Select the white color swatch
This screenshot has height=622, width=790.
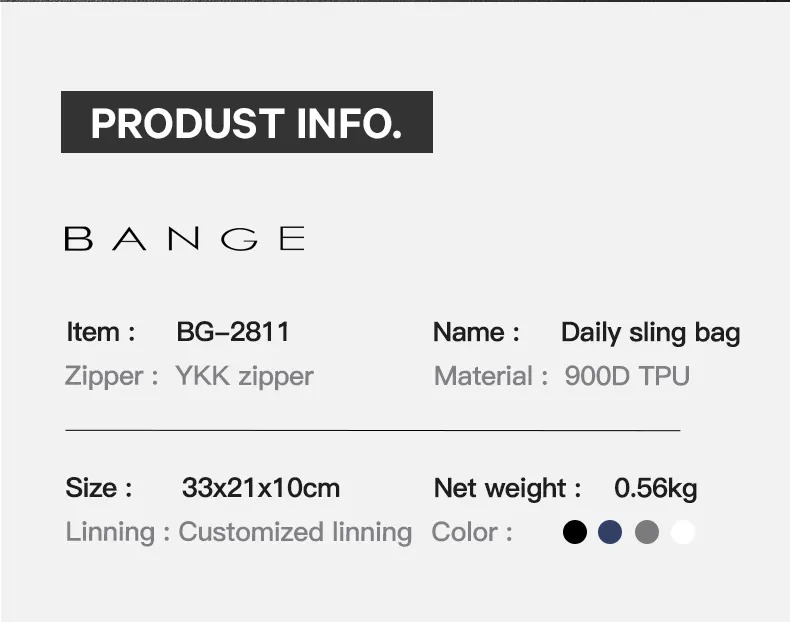(x=683, y=532)
